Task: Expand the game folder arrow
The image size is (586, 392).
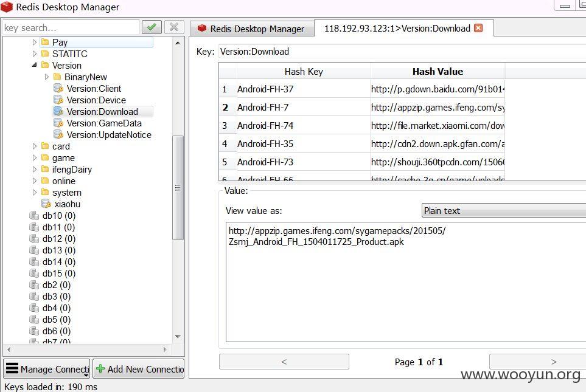Action: [35, 157]
